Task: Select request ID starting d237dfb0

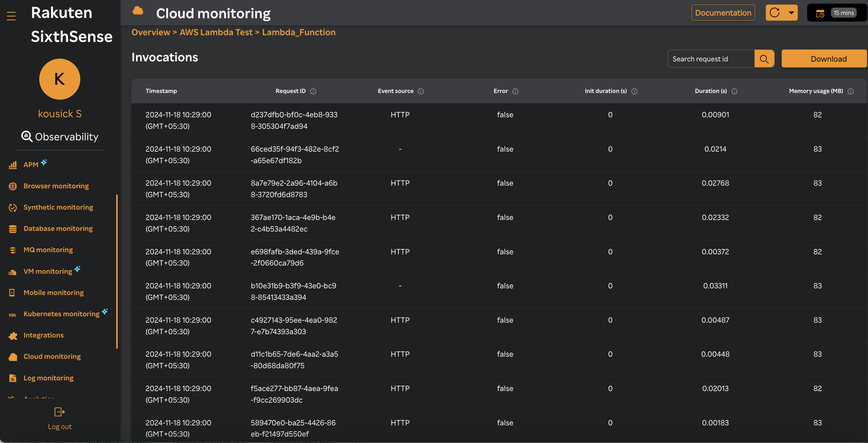Action: point(294,121)
